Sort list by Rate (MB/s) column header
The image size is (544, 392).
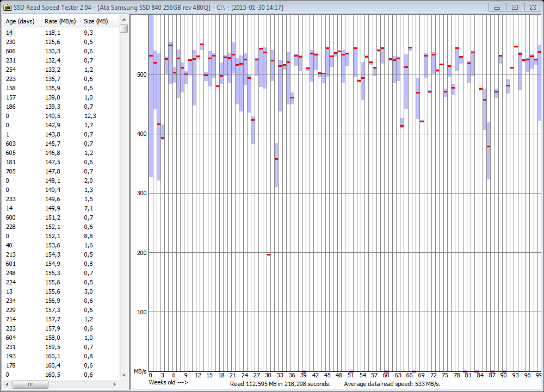coord(61,21)
